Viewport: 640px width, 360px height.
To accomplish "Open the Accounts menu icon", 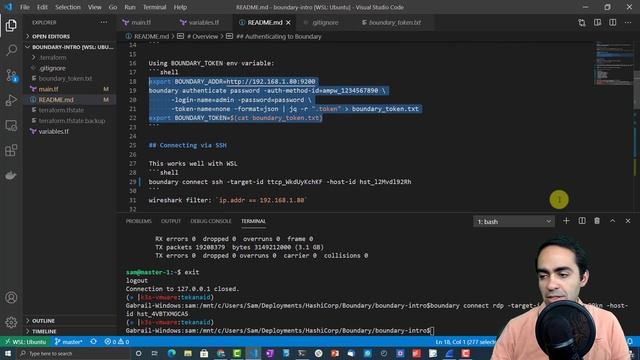I will 11,297.
